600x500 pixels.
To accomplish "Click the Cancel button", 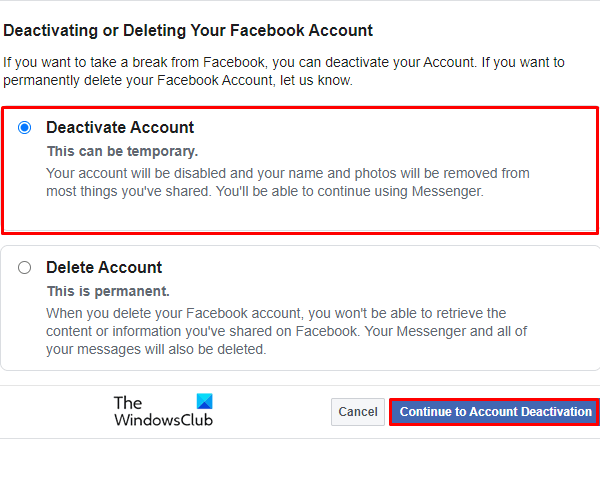I will pos(357,412).
